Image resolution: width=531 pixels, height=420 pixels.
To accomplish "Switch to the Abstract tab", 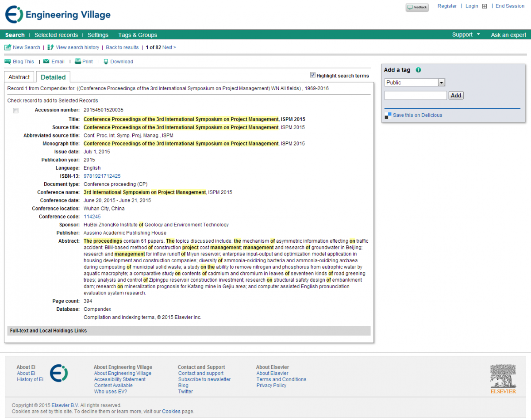I will [x=19, y=77].
